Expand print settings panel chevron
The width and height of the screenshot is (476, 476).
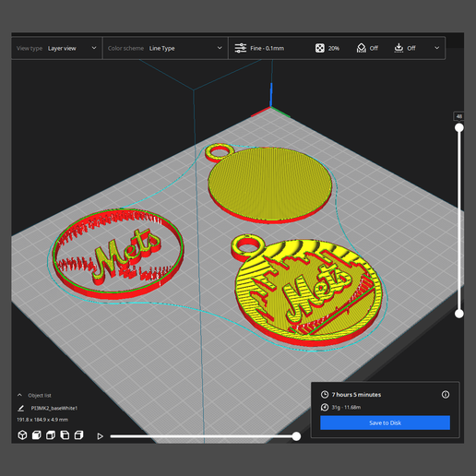(436, 48)
